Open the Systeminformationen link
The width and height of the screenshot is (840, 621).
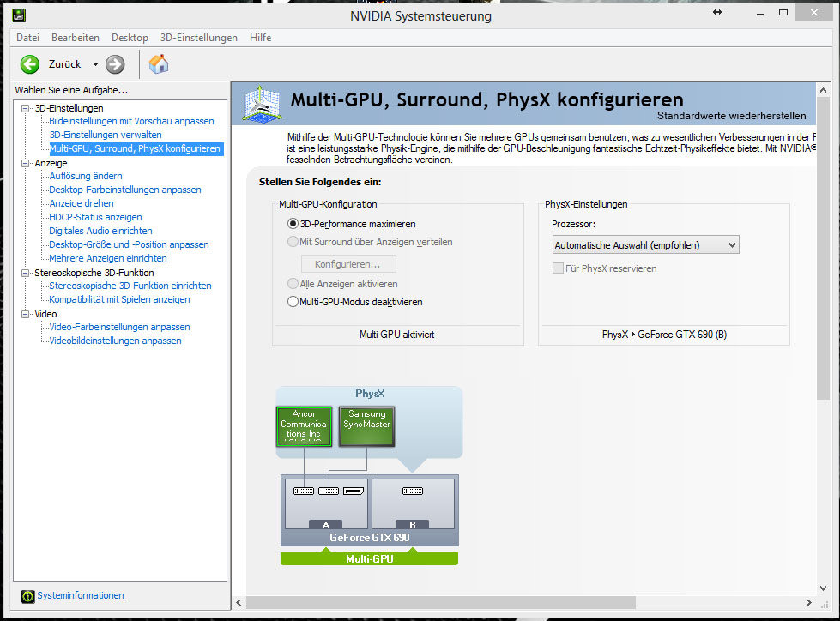[81, 595]
